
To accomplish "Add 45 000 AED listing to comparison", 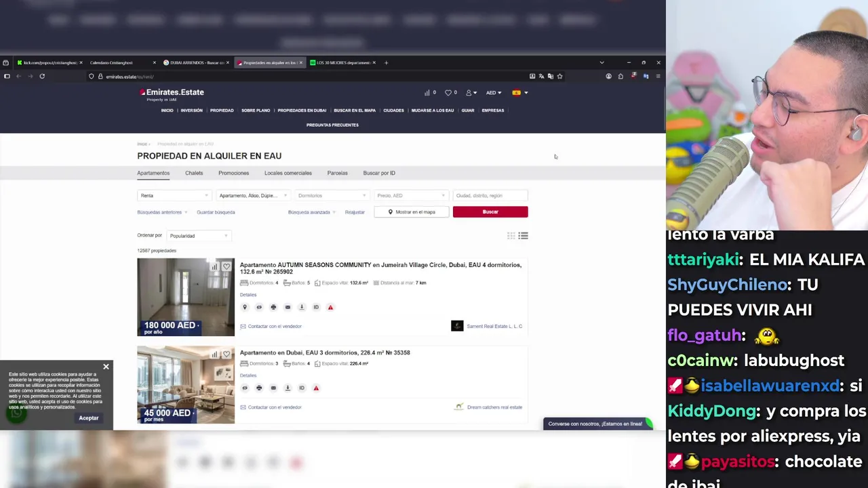I will tap(215, 354).
